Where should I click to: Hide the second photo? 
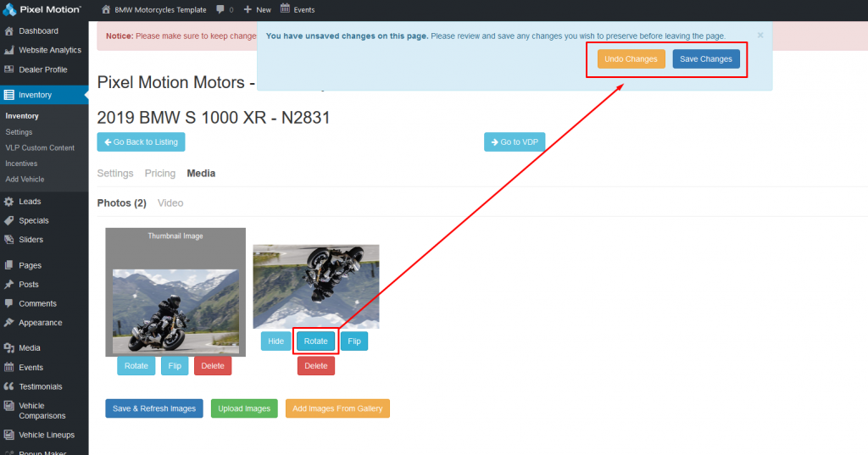(x=275, y=341)
